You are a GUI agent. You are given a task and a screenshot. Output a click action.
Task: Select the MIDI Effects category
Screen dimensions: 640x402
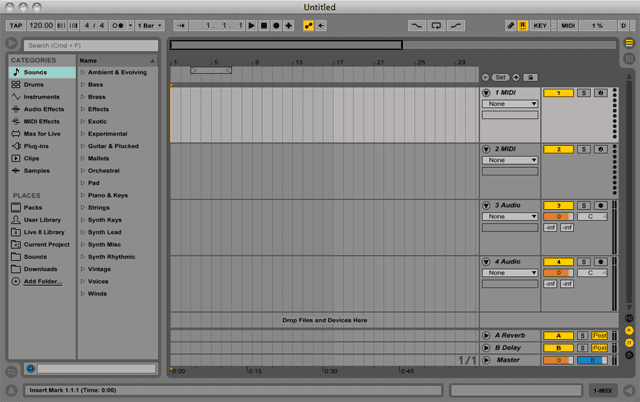click(42, 121)
